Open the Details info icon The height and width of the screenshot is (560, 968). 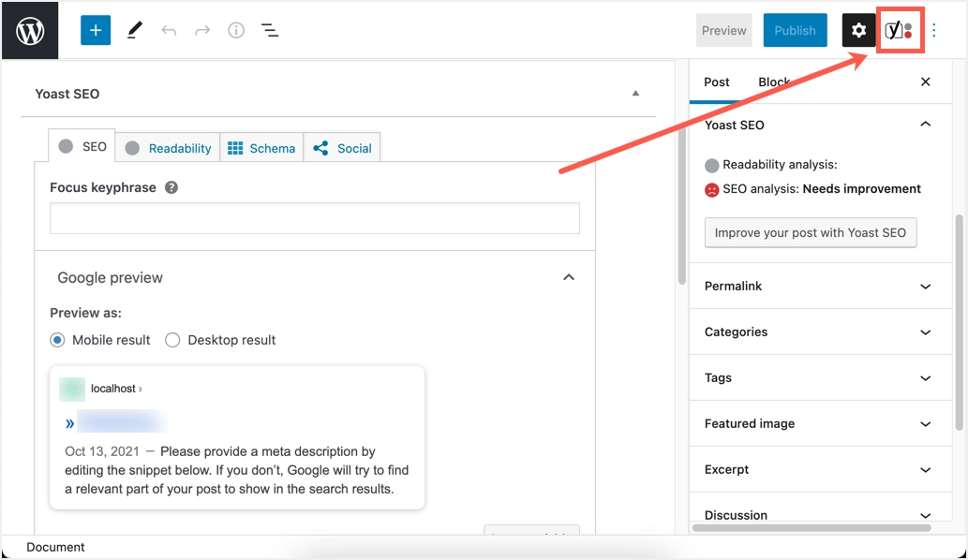pos(236,30)
